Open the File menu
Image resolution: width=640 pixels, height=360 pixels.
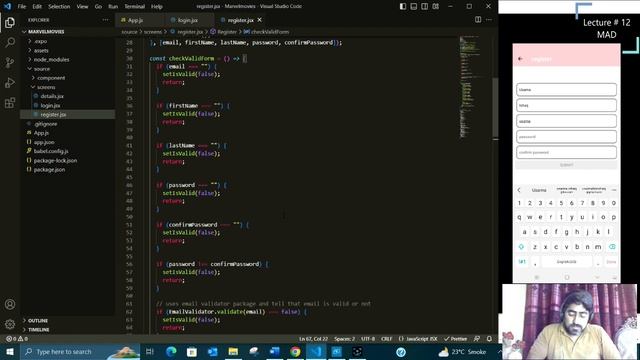[22, 7]
